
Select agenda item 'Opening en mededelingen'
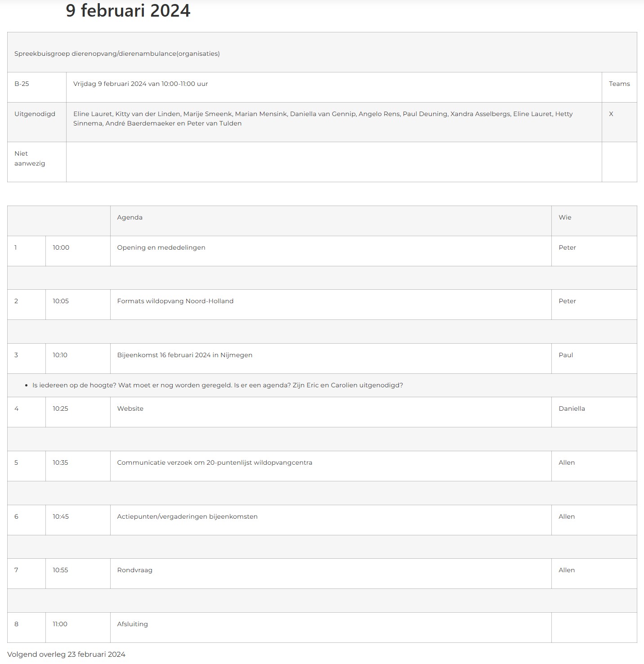[x=161, y=247]
